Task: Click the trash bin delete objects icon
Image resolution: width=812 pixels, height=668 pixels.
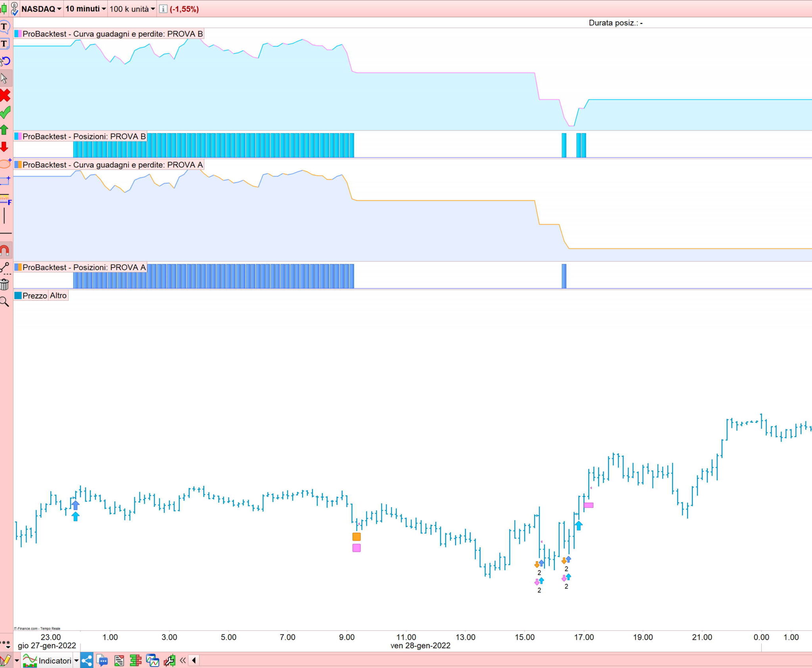Action: tap(4, 284)
